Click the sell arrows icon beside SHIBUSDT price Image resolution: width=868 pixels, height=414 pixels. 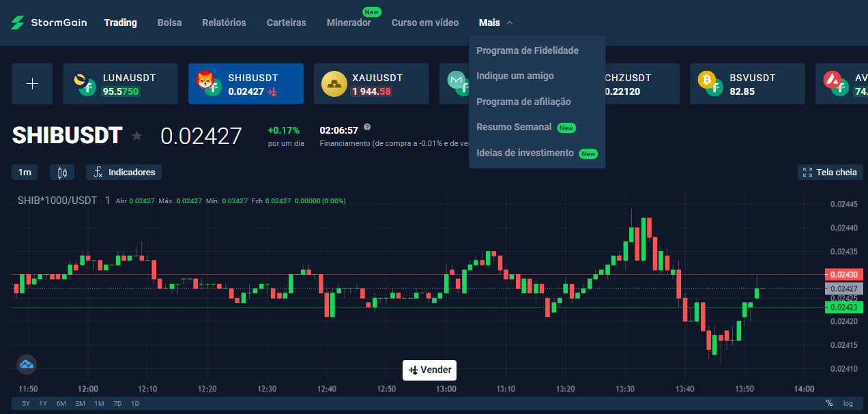tap(272, 91)
